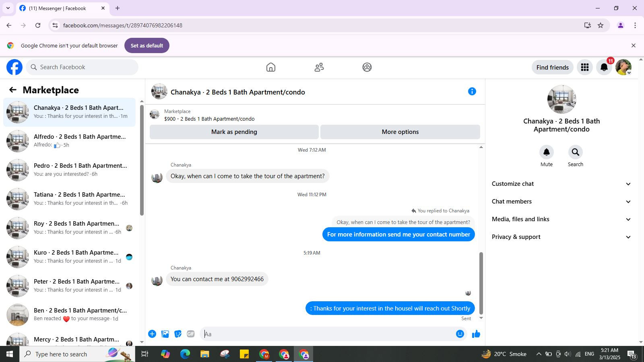Open volume control in system tray
The height and width of the screenshot is (362, 644).
568,354
